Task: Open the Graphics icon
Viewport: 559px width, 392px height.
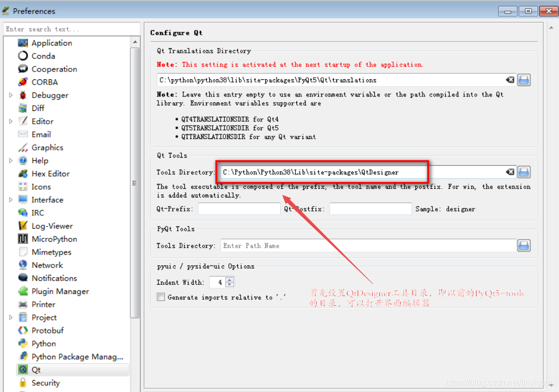Action: click(23, 147)
